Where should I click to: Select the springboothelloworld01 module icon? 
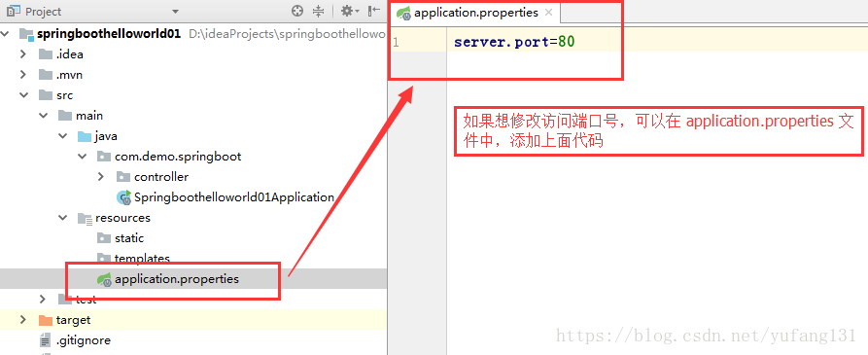coord(26,34)
